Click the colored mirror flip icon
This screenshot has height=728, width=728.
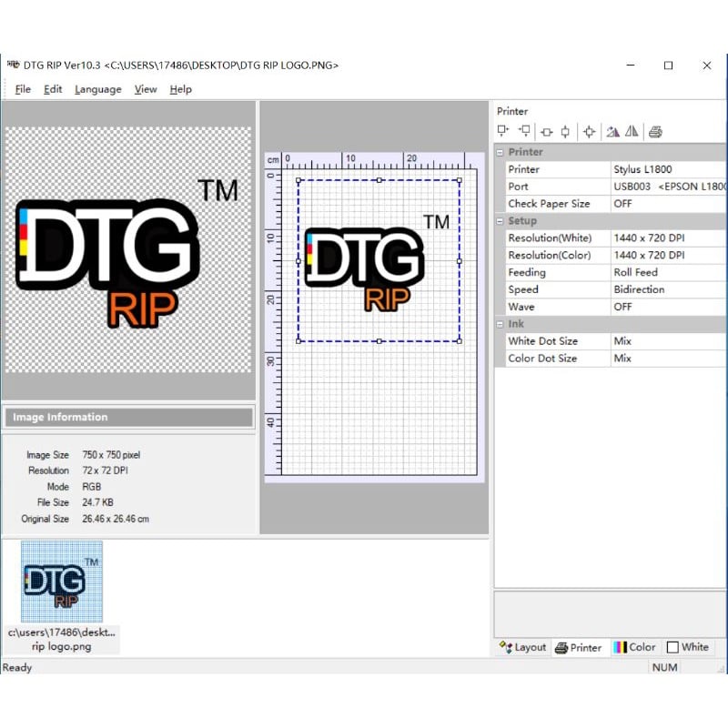[x=612, y=132]
